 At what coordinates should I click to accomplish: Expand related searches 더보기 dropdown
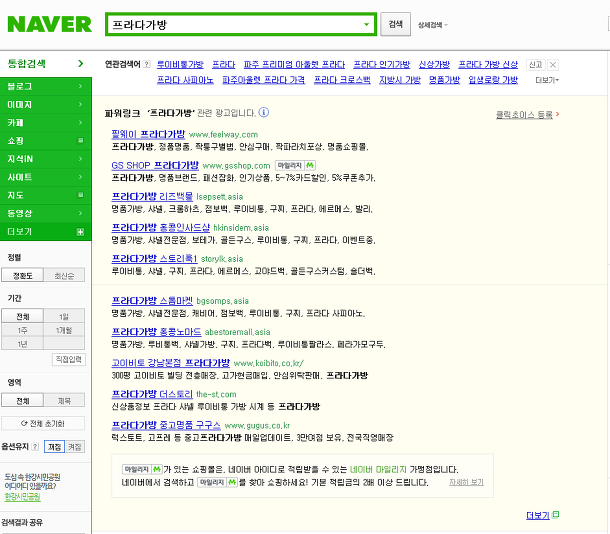click(x=547, y=80)
